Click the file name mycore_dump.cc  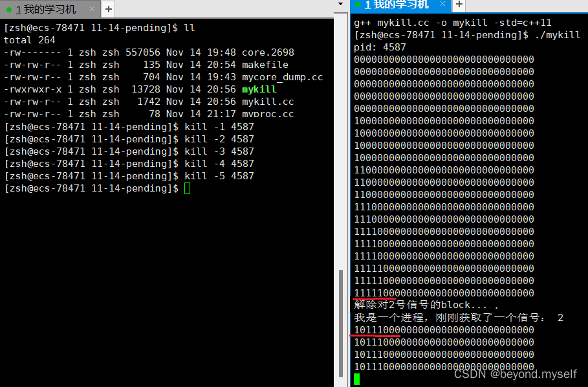283,77
